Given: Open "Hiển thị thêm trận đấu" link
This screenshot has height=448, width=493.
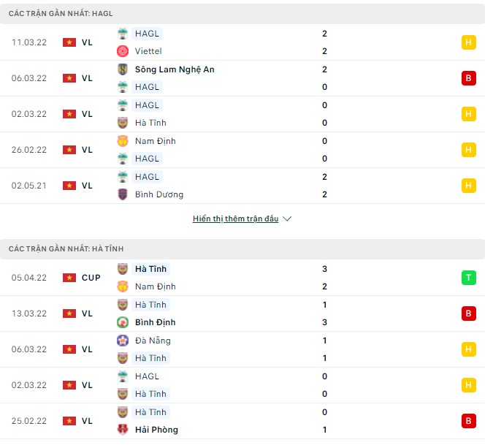Looking at the screenshot, I should click(x=235, y=219).
